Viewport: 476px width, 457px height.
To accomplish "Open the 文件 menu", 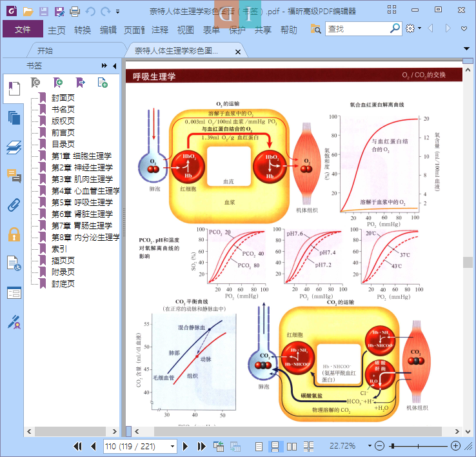I will pyautogui.click(x=23, y=29).
